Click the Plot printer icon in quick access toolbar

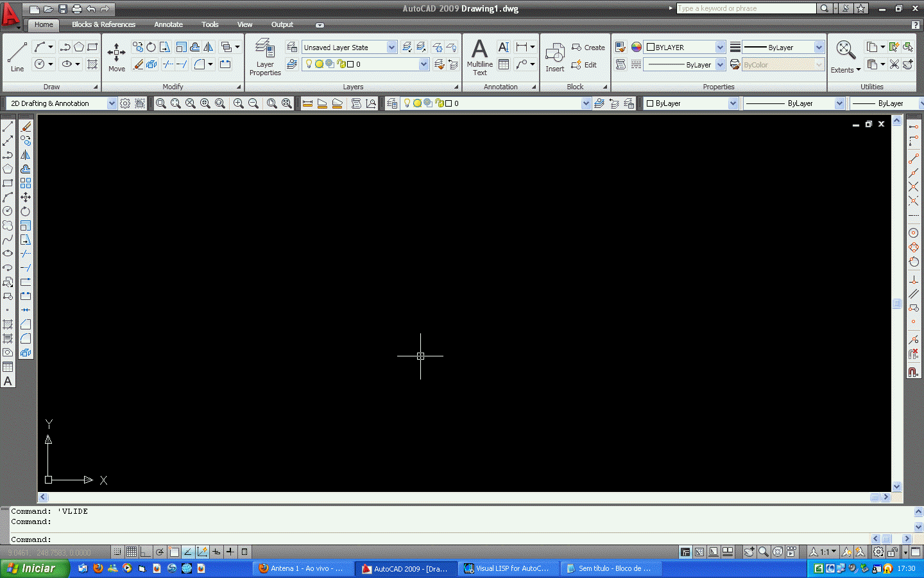77,9
